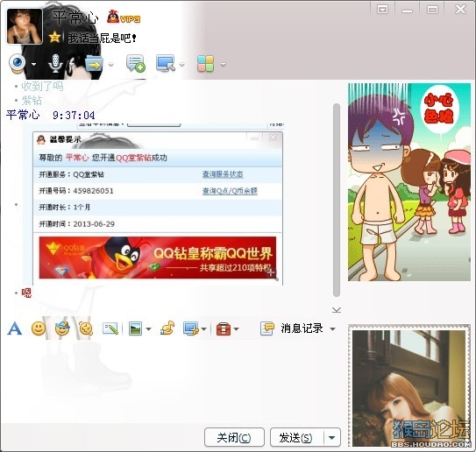Enlarge the image using the magnifier plus icon
The width and height of the screenshot is (476, 452).
coord(272,273)
